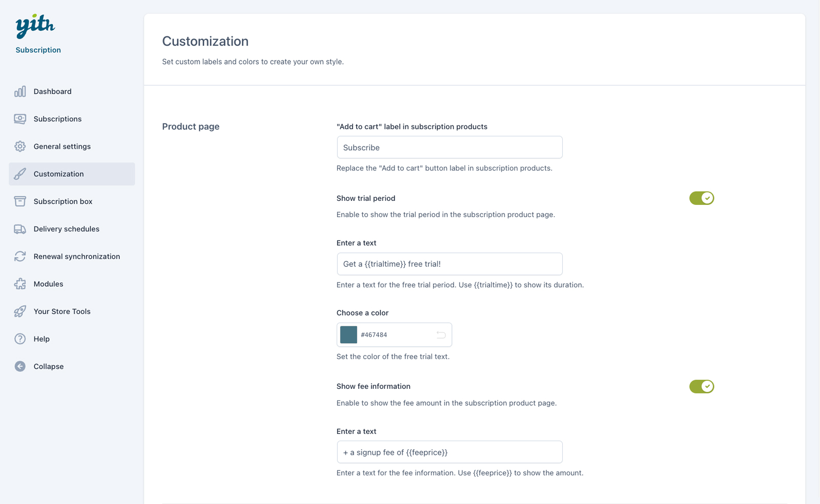Open the free trial color swatch picker
Screen dimensions: 820x504
(x=348, y=335)
